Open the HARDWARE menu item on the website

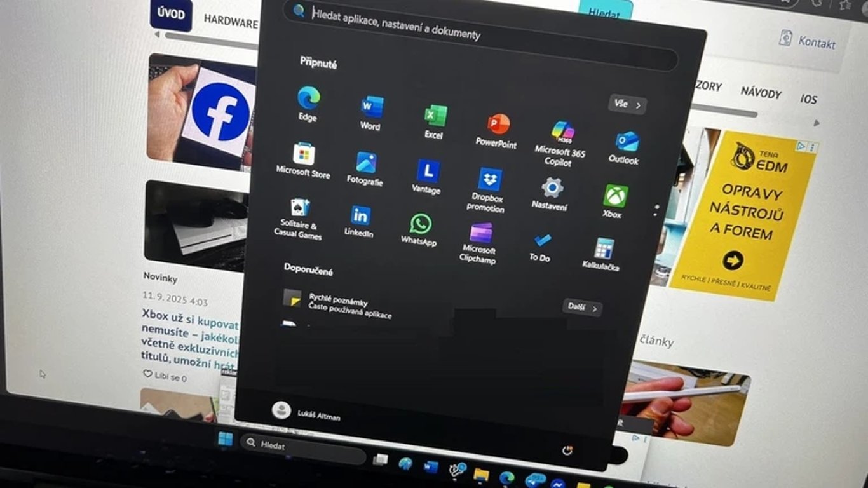coord(231,21)
